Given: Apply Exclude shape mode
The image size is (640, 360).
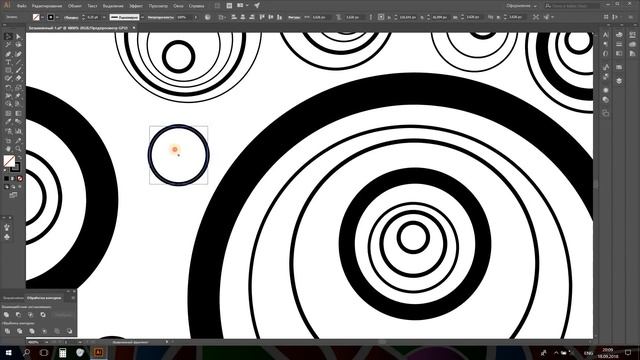Looking at the screenshot, I should point(43,315).
